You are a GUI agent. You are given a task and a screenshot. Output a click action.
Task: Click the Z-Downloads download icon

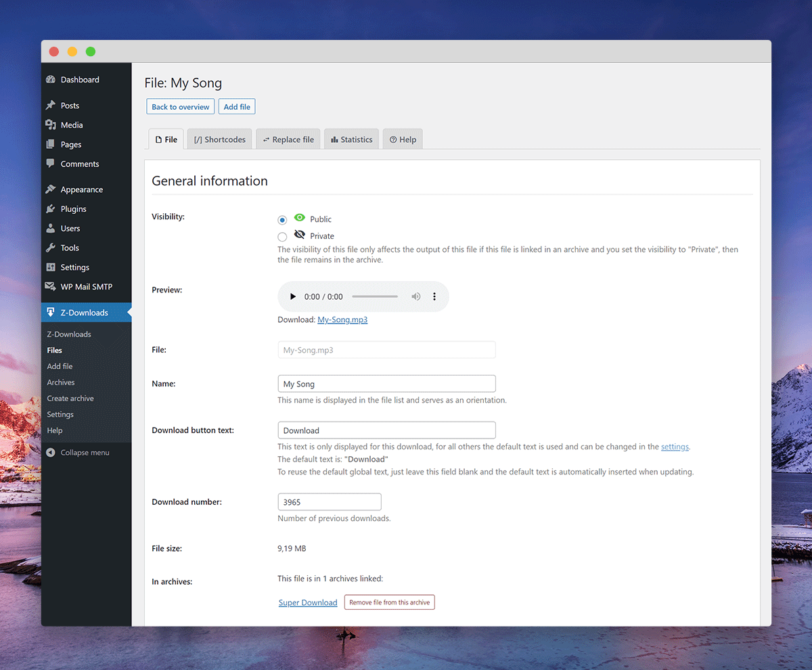click(51, 313)
